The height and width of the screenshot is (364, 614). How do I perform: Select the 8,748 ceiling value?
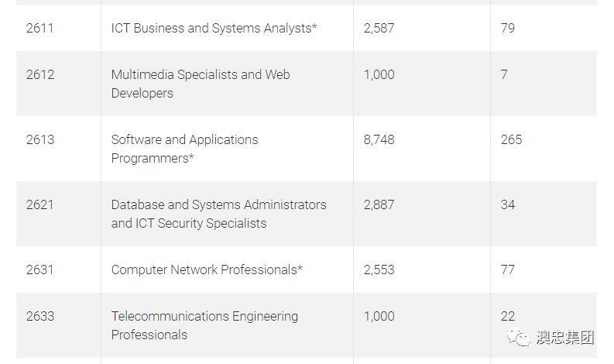[379, 139]
